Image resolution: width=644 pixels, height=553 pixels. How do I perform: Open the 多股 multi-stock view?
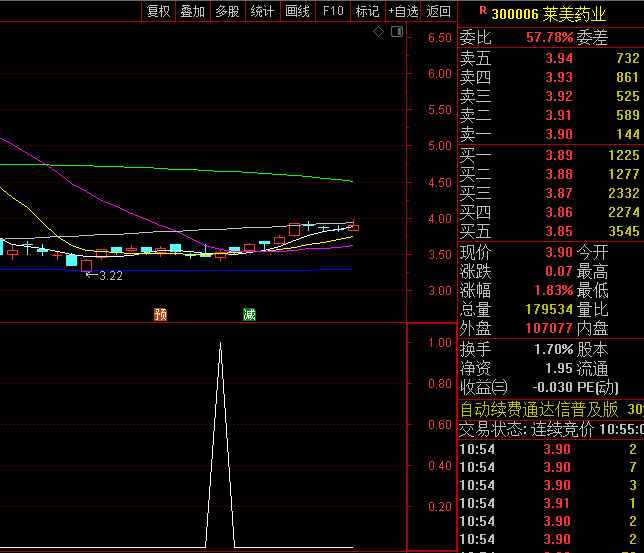(227, 11)
